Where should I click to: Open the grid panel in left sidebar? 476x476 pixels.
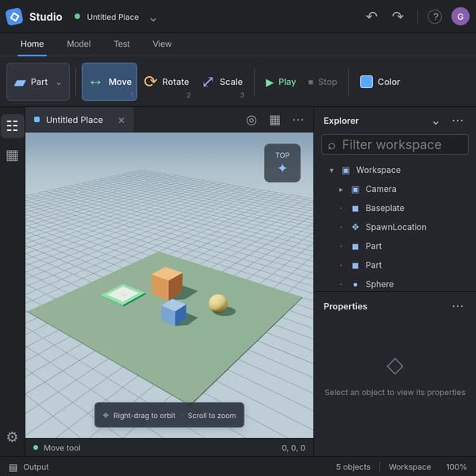pyautogui.click(x=12, y=155)
